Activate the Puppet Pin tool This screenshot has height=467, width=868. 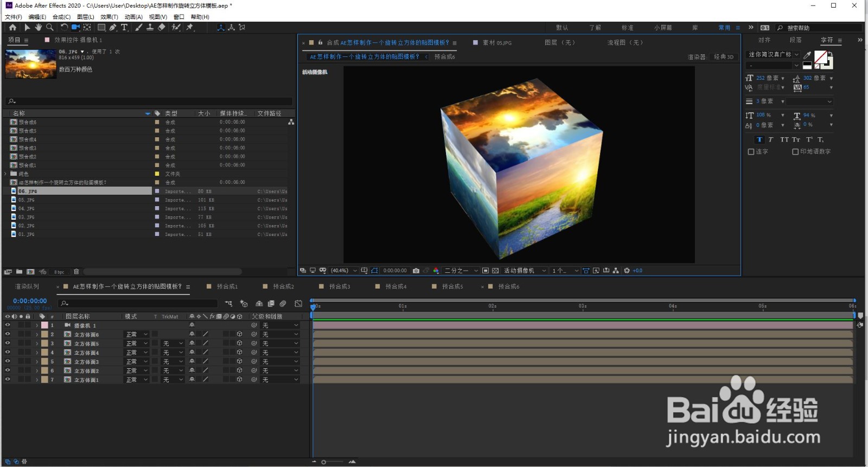point(190,28)
